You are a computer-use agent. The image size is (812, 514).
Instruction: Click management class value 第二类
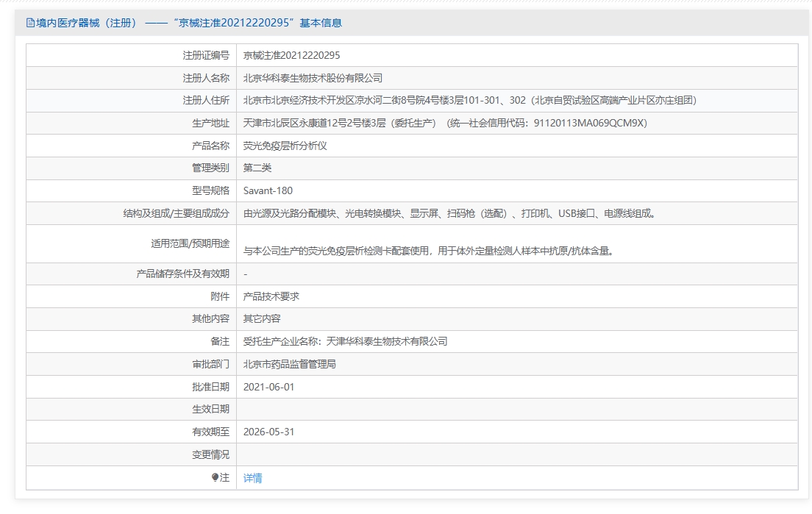(x=257, y=168)
